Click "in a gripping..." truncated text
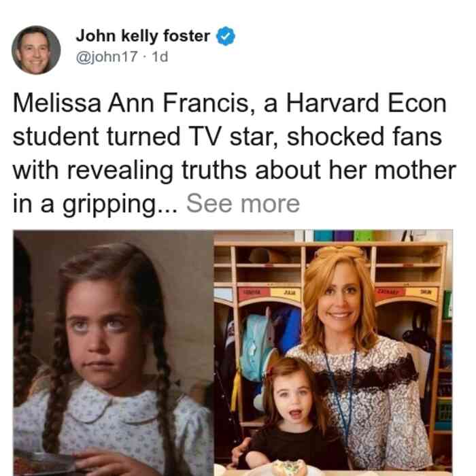 [95, 204]
